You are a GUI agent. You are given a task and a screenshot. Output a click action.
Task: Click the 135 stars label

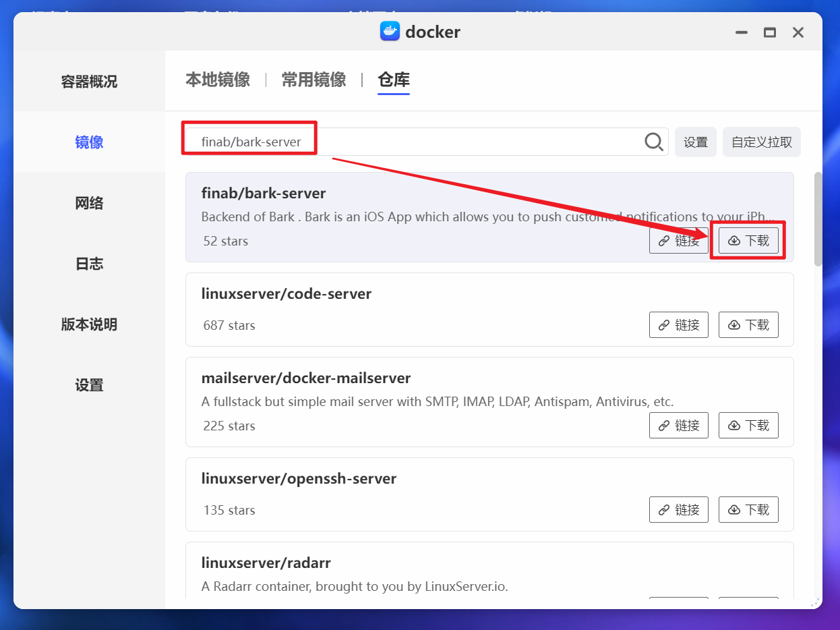tap(229, 510)
